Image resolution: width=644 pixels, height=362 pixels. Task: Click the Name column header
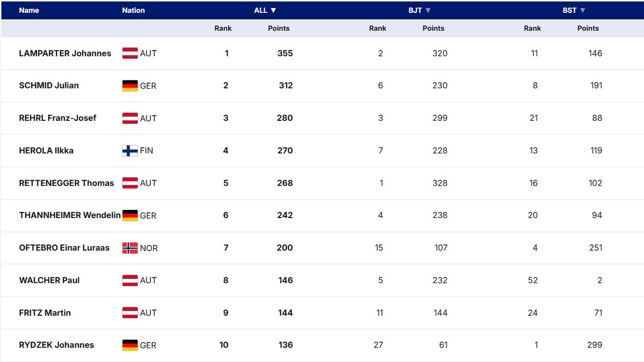pos(29,10)
